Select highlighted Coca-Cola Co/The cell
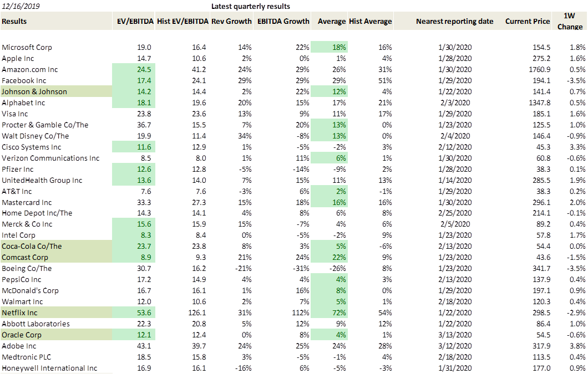The image size is (588, 374). [56, 246]
